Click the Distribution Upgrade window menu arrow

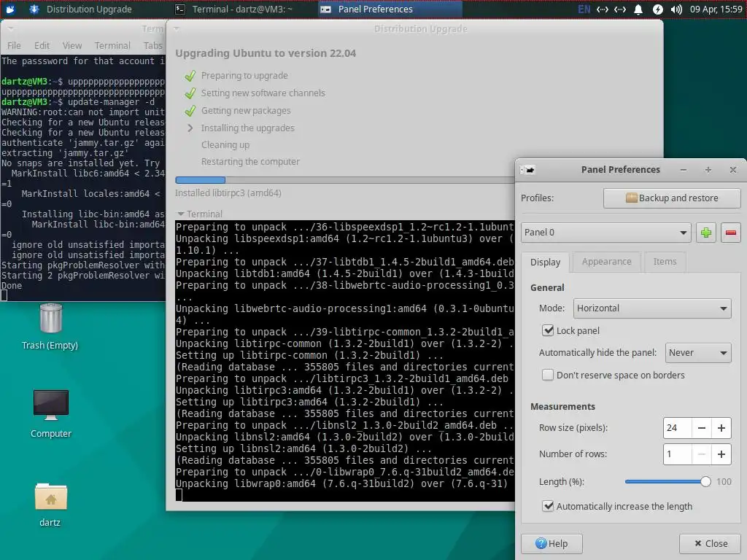tap(177, 28)
